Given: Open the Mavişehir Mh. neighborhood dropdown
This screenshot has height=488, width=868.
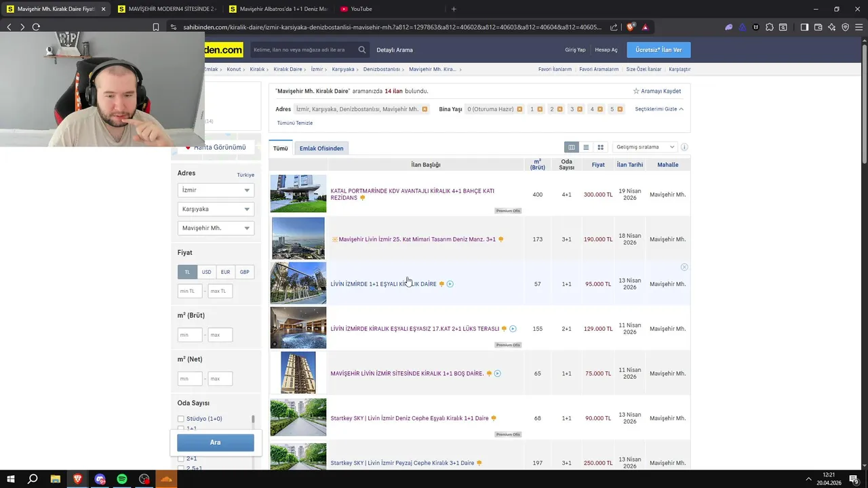Looking at the screenshot, I should [216, 228].
